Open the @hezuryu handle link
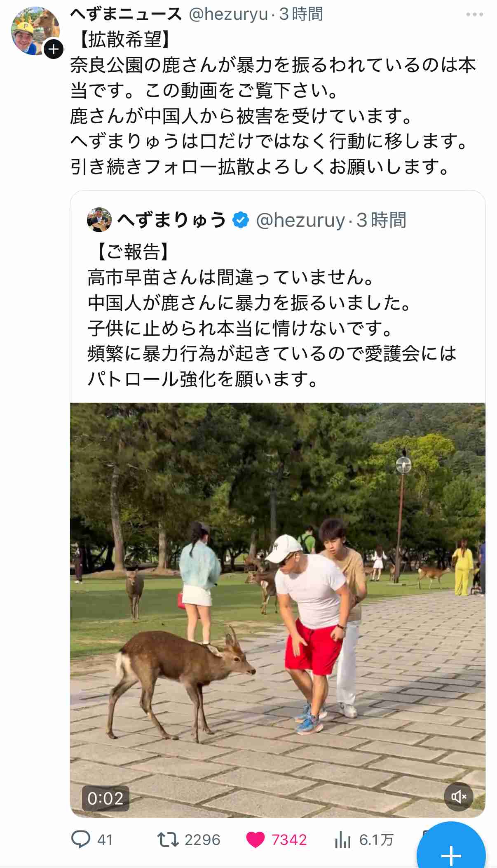This screenshot has width=497, height=868. (x=228, y=14)
